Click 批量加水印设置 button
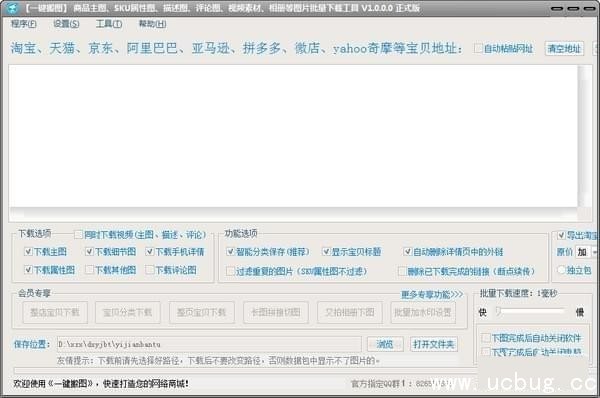The height and width of the screenshot is (398, 600). tap(423, 312)
